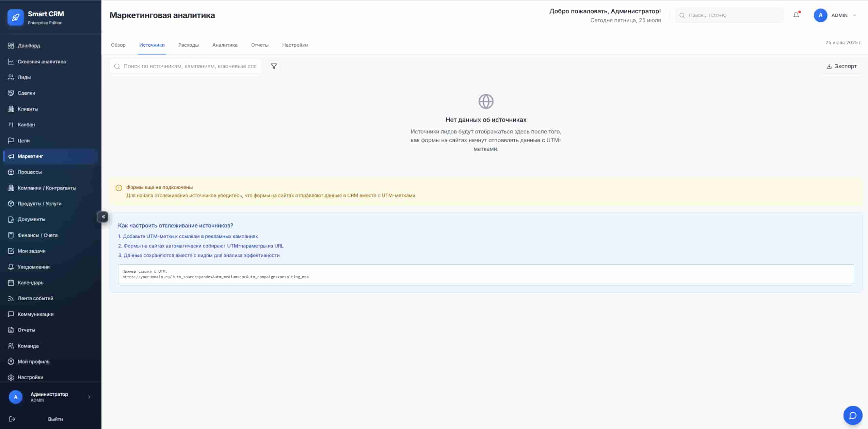Open the Коммуникации section
868x429 pixels.
point(35,314)
